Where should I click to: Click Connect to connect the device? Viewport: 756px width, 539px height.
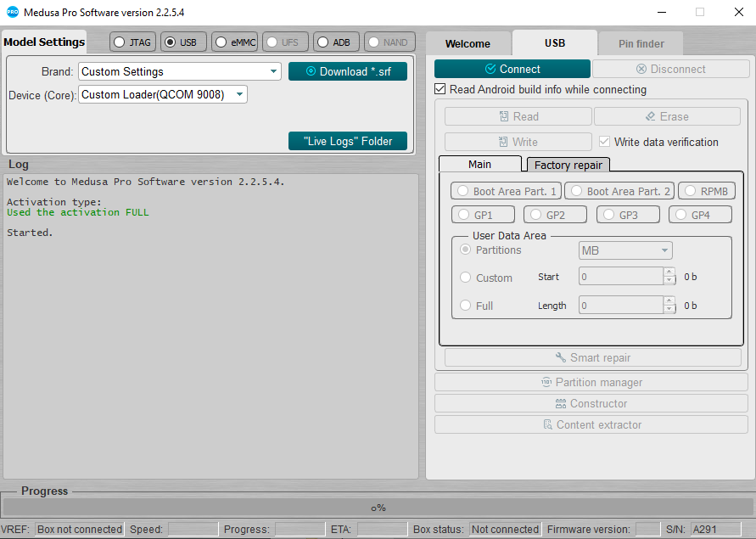coord(512,69)
